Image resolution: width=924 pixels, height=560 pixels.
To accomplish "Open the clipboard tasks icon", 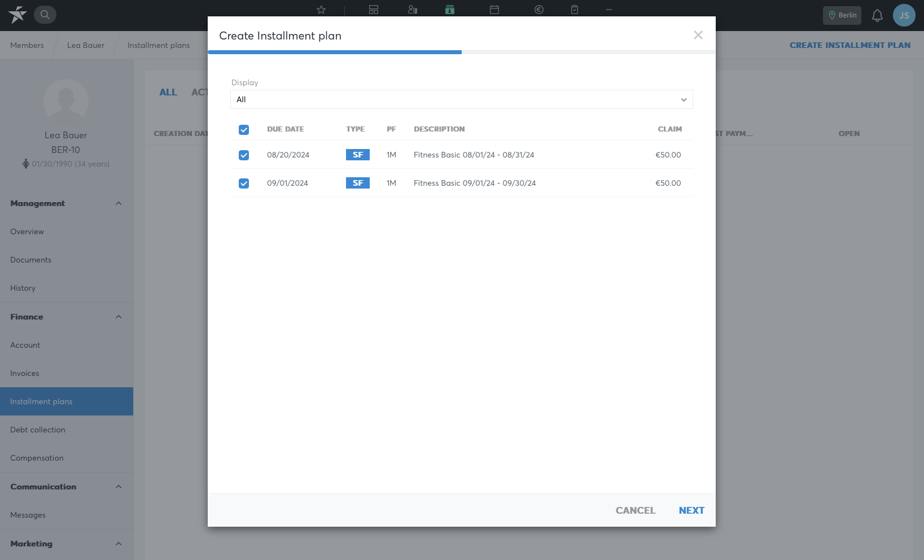I will pos(575,10).
